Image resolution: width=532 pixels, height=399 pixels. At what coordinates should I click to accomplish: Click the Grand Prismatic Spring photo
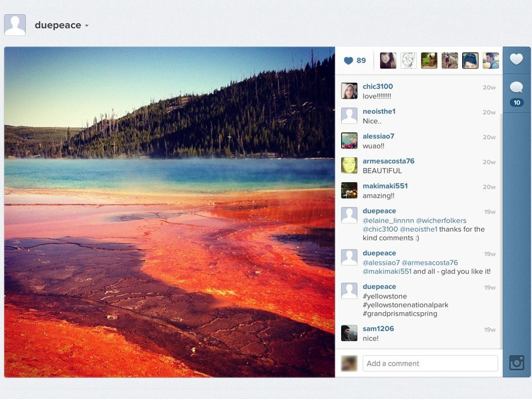(x=170, y=212)
